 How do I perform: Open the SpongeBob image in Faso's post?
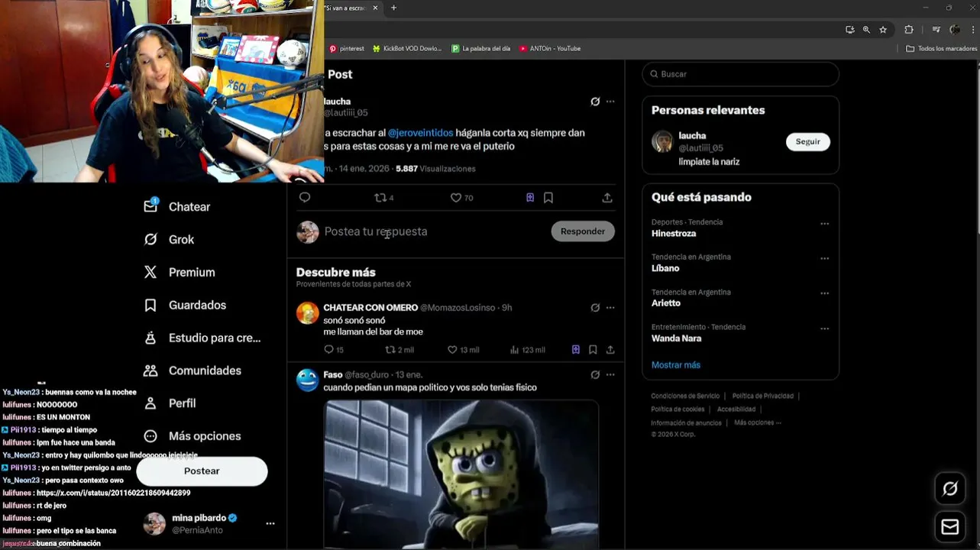[x=461, y=474]
